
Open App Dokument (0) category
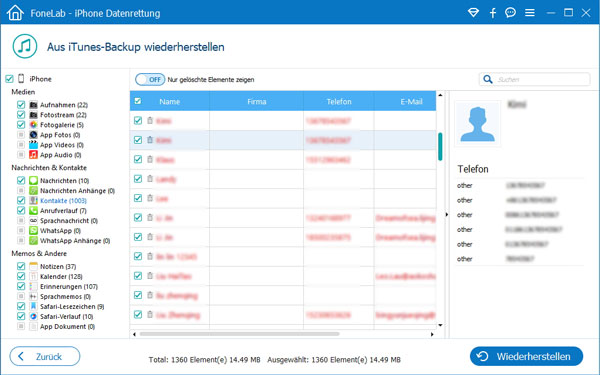pos(67,326)
